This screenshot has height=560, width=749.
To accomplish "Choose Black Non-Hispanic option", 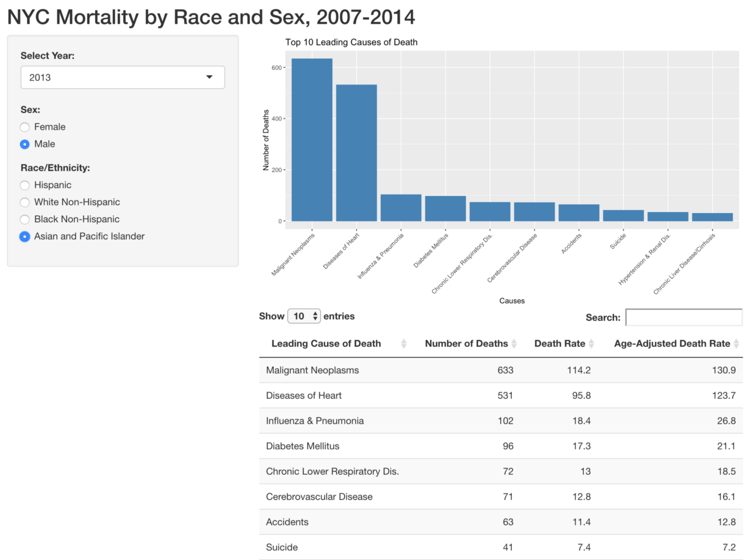I will [25, 220].
